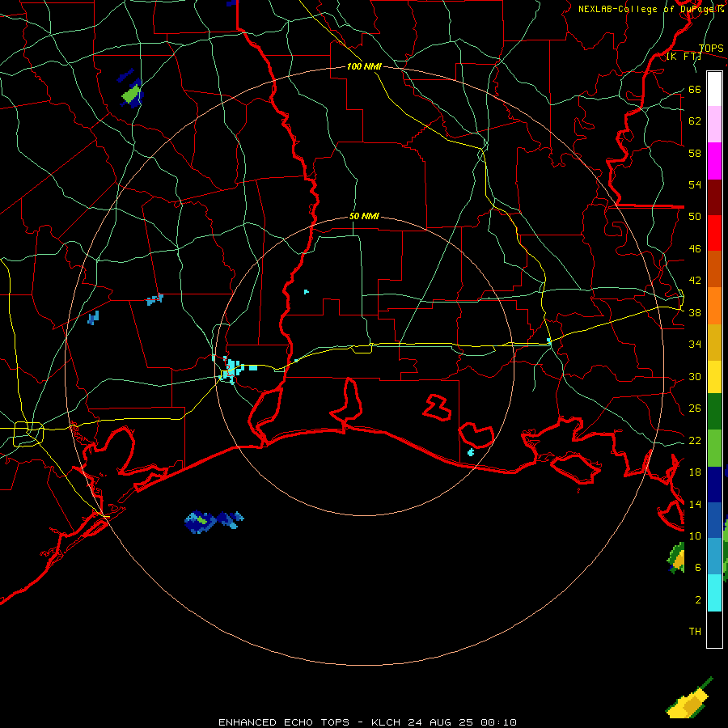
Task: Click the medium blue legend swatch
Action: pos(714,520)
